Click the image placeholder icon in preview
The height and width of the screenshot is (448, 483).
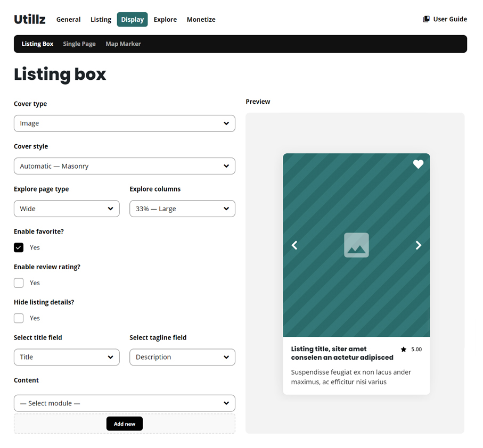click(x=356, y=245)
